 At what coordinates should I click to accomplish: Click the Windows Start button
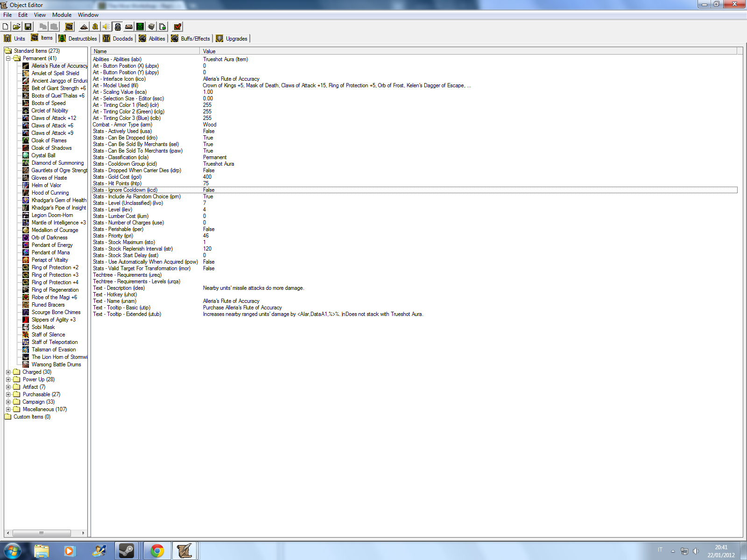coord(13,551)
